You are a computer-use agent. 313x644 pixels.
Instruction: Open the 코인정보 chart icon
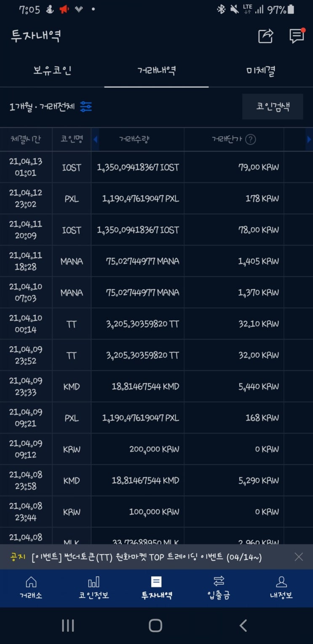tap(94, 582)
